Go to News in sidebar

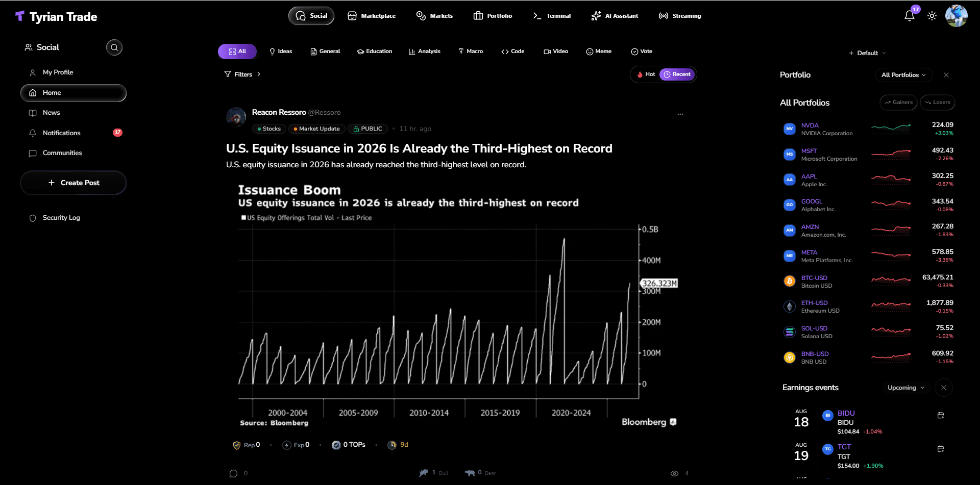tap(73, 113)
